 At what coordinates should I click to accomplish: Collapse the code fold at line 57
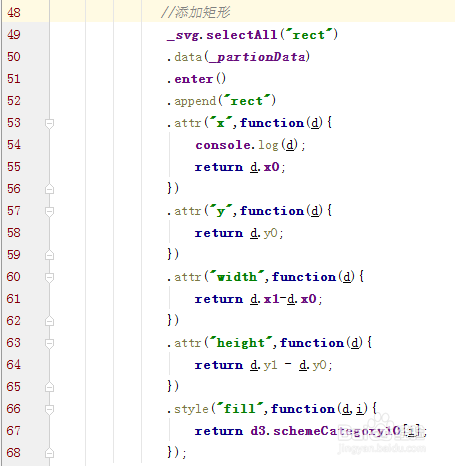49,212
